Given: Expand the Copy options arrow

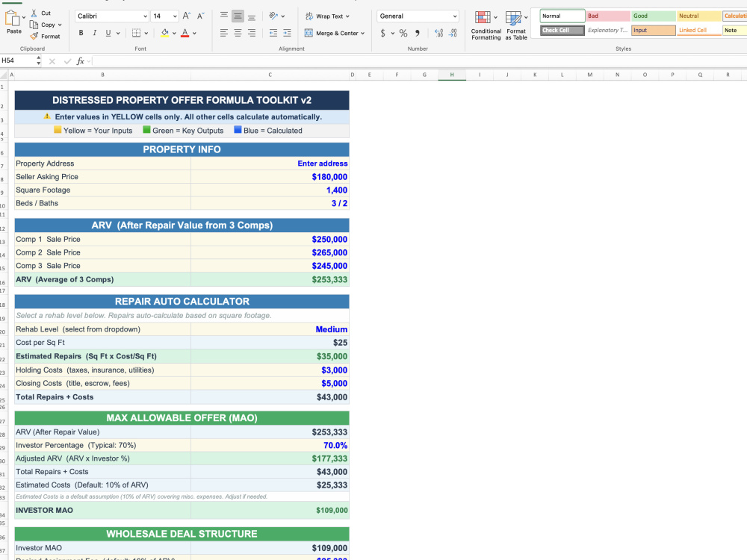Looking at the screenshot, I should [x=60, y=25].
